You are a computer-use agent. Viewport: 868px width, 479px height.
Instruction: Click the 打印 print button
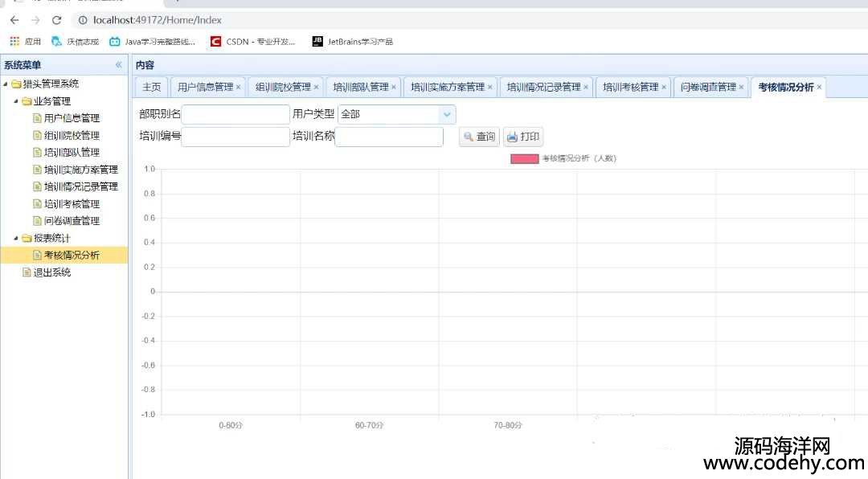click(523, 137)
